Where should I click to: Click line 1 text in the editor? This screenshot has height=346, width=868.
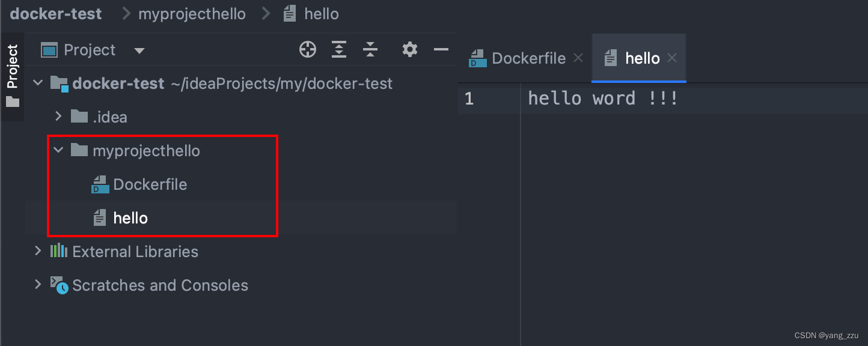[x=603, y=99]
